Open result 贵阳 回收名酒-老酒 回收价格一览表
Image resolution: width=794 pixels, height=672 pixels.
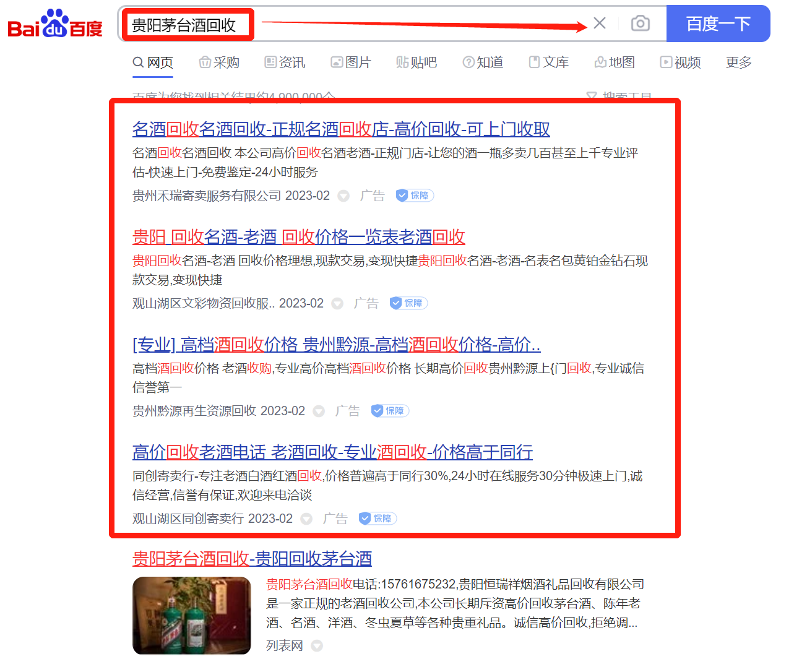pyautogui.click(x=299, y=237)
